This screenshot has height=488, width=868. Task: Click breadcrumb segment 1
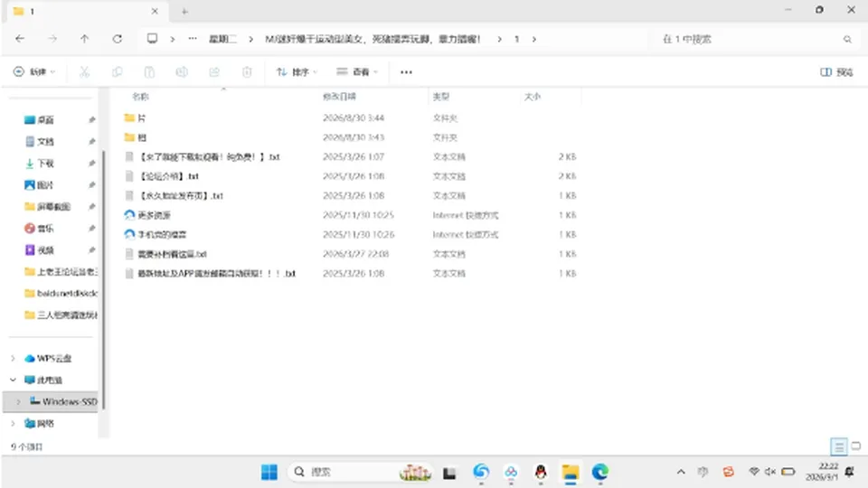(516, 39)
